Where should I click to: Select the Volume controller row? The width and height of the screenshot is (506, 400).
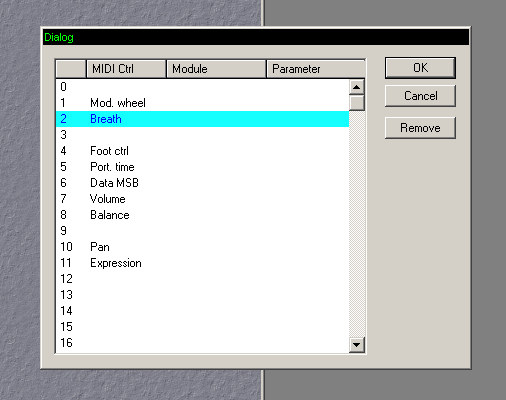pos(202,199)
